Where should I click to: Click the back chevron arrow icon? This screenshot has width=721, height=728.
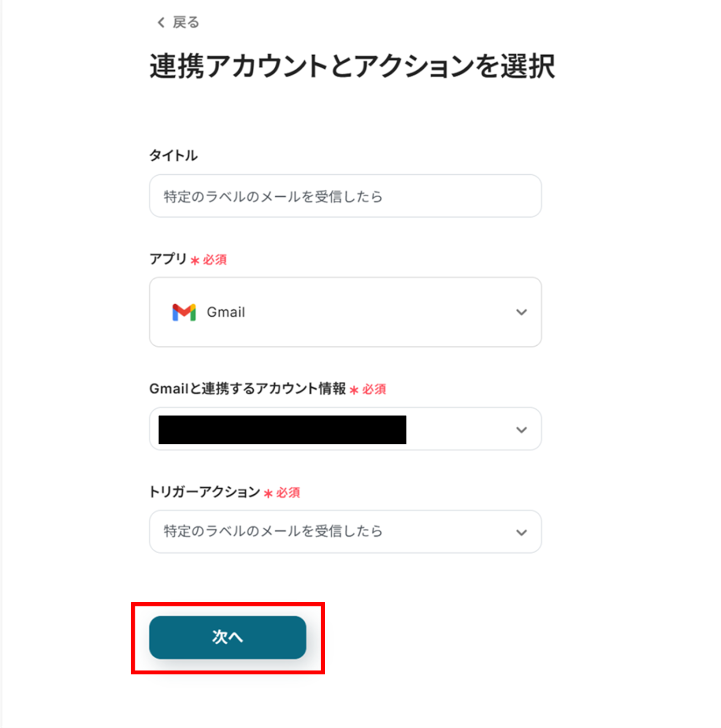tap(161, 22)
